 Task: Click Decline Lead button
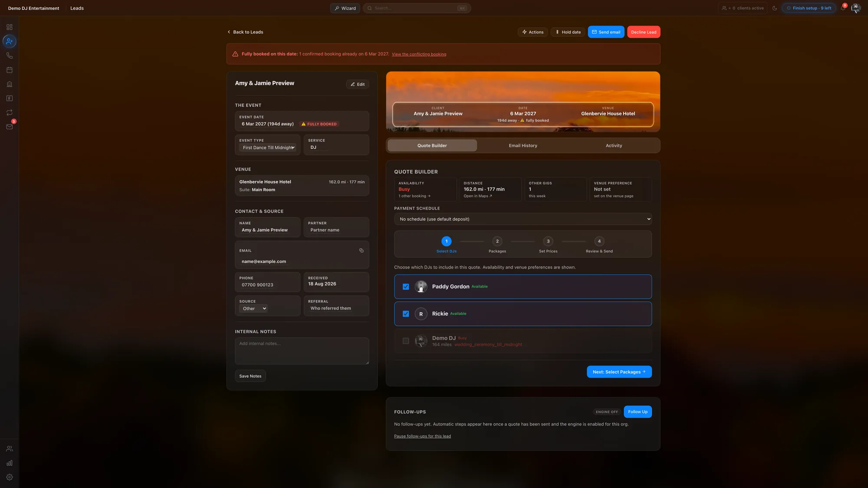click(644, 32)
